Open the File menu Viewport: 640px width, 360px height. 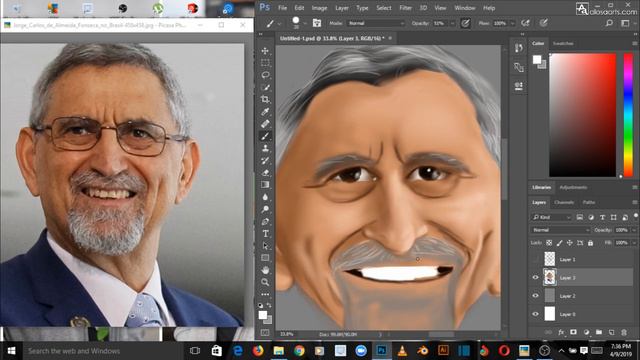coord(282,8)
